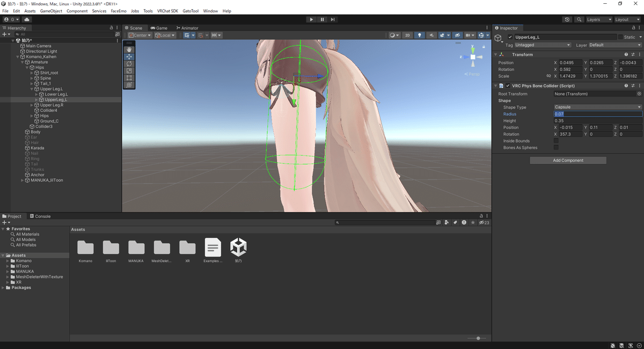Toggle hidden objects visibility in Scene
The image size is (644, 349).
tap(457, 35)
